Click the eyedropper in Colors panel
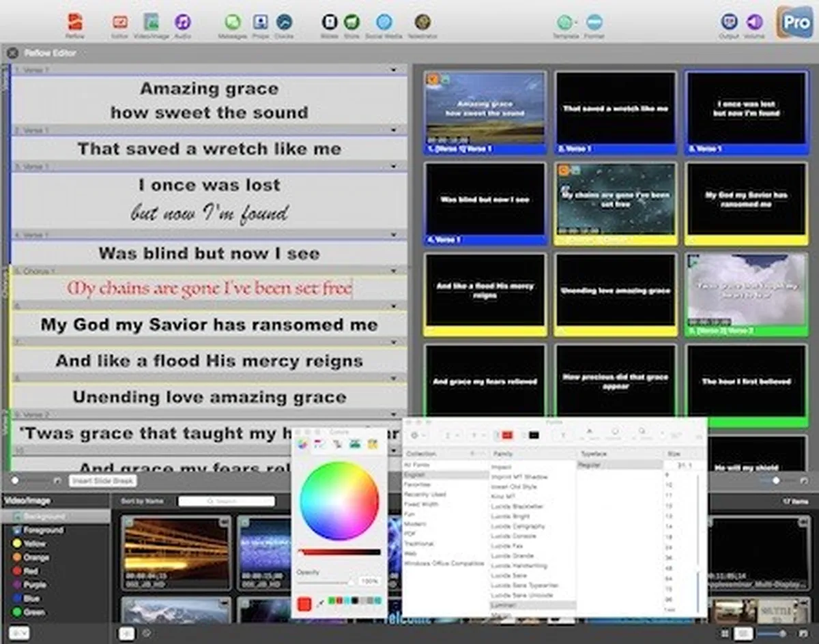Image resolution: width=819 pixels, height=644 pixels. pyautogui.click(x=321, y=603)
